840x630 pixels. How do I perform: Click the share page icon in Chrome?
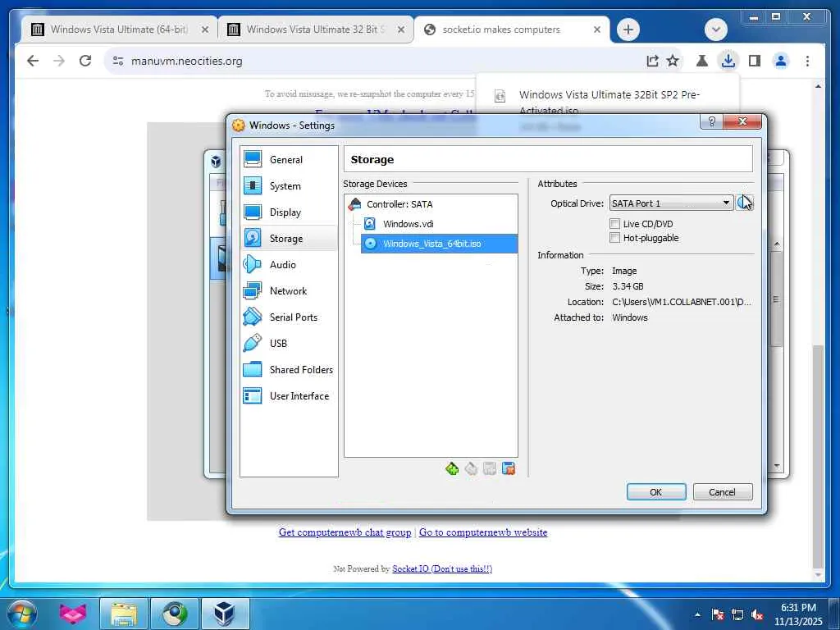652,61
